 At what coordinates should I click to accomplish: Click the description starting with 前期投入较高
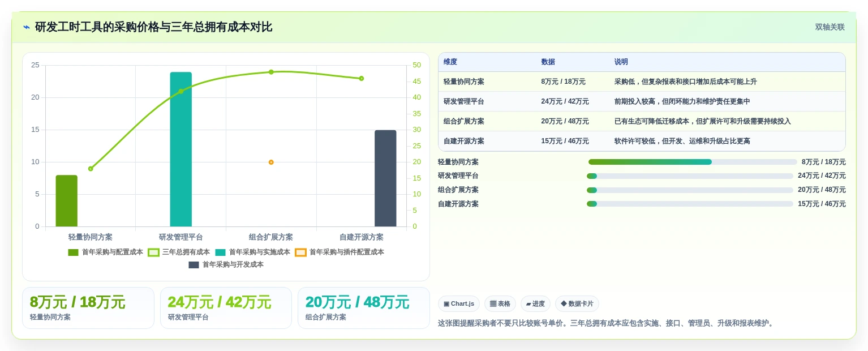[x=682, y=102]
